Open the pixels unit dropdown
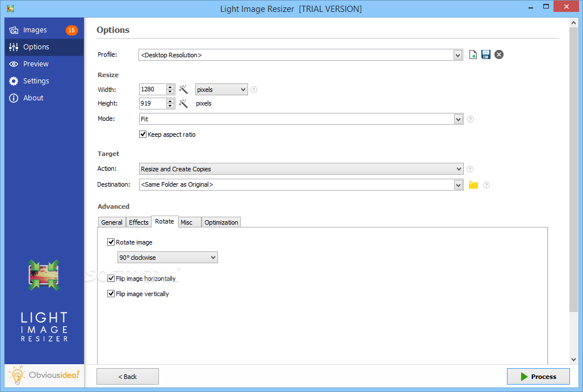Image resolution: width=583 pixels, height=392 pixels. point(221,90)
